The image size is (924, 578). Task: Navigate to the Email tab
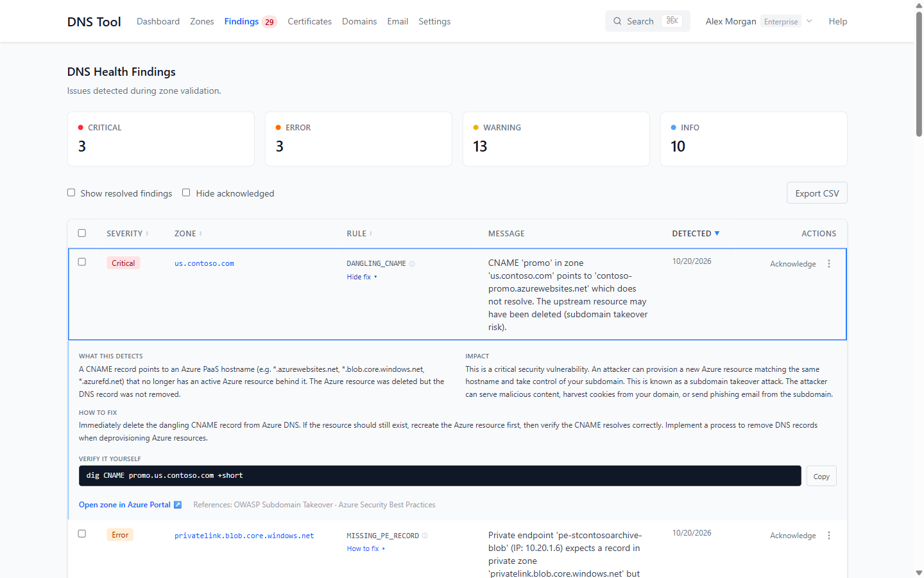398,21
